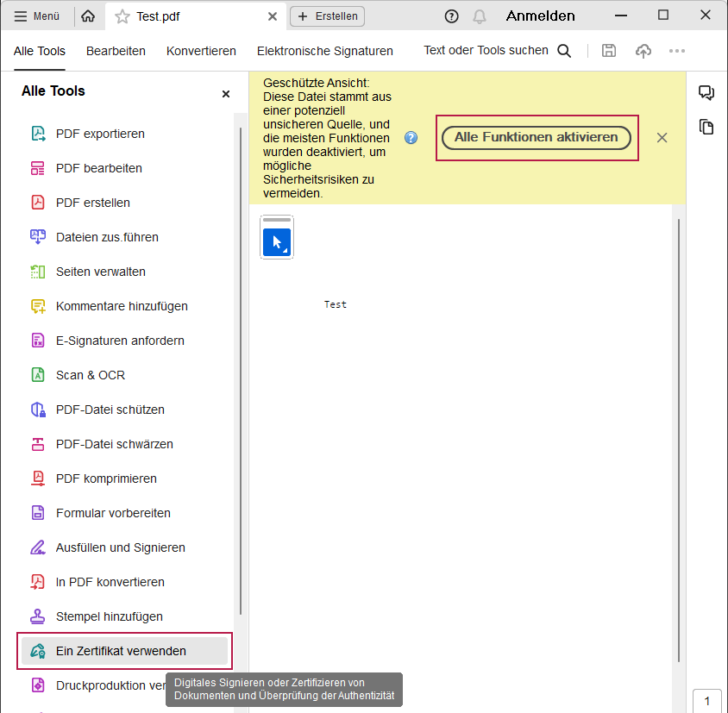Dismiss the protected view yellow banner

pos(662,138)
